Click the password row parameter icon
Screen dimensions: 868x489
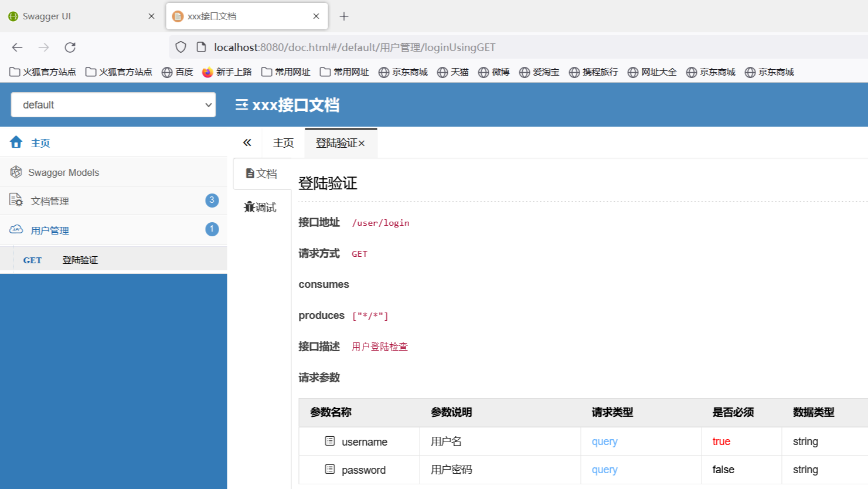tap(330, 469)
